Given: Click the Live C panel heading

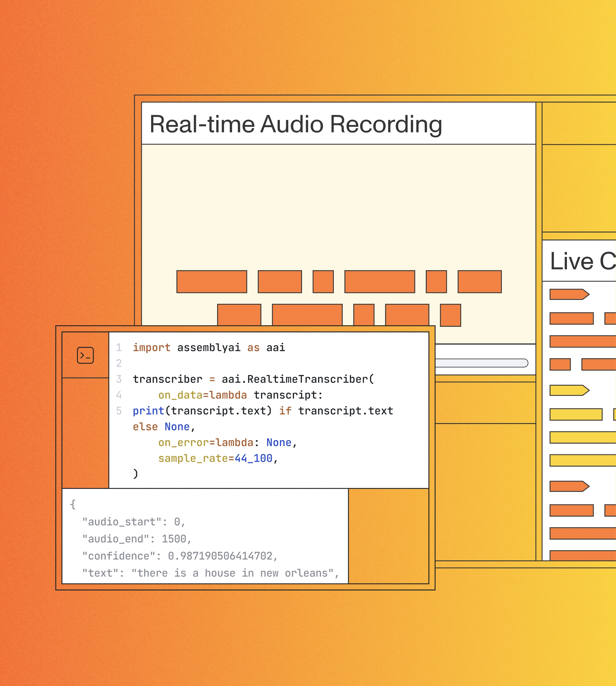Looking at the screenshot, I should [x=582, y=261].
